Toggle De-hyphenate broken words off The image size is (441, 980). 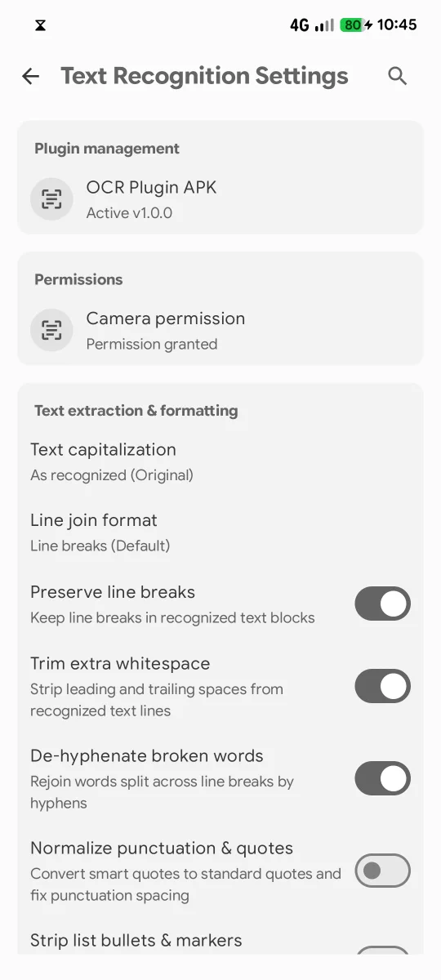click(x=382, y=778)
